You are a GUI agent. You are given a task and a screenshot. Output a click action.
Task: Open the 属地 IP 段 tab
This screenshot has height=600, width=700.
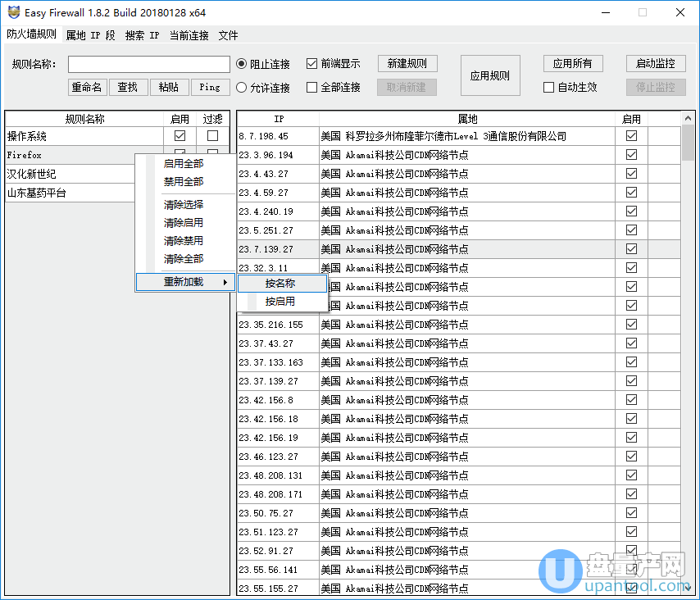tap(90, 35)
